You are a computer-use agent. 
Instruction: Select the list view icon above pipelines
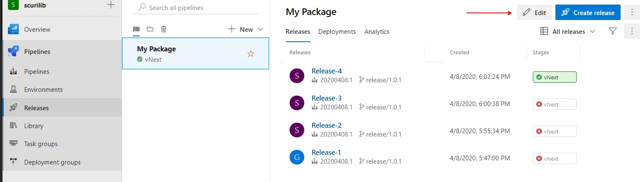[136, 29]
